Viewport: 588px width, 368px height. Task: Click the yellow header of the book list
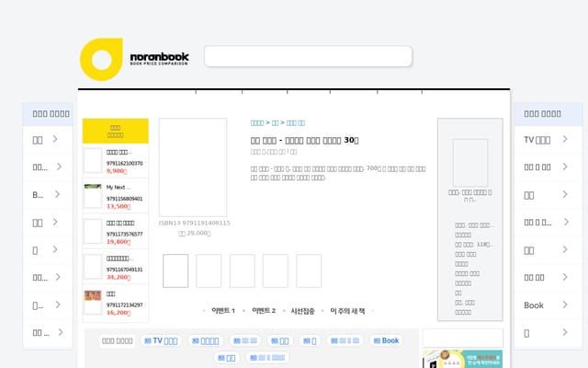(116, 131)
